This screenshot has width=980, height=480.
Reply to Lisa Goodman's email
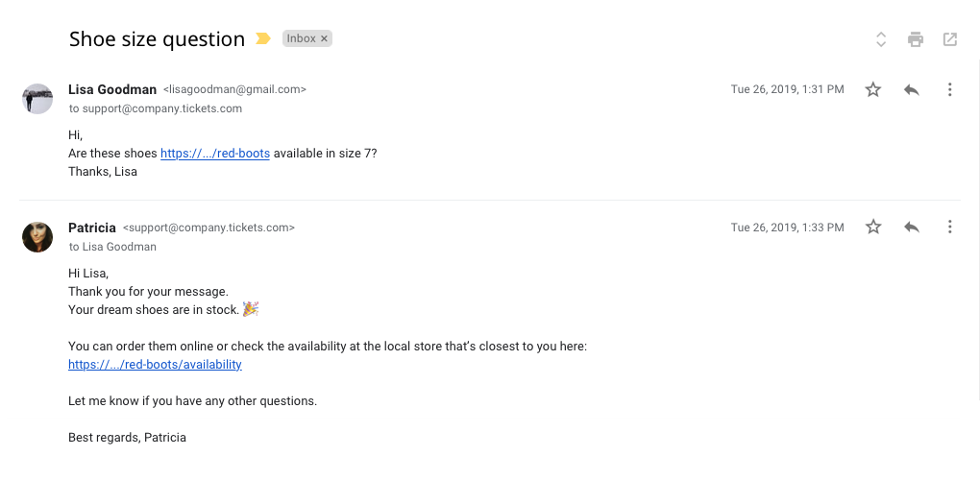pyautogui.click(x=912, y=89)
